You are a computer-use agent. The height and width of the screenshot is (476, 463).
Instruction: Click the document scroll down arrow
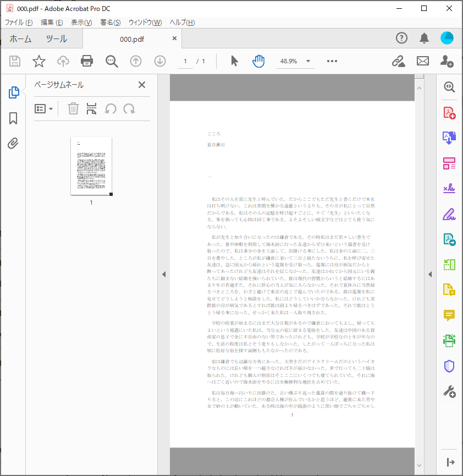419,466
